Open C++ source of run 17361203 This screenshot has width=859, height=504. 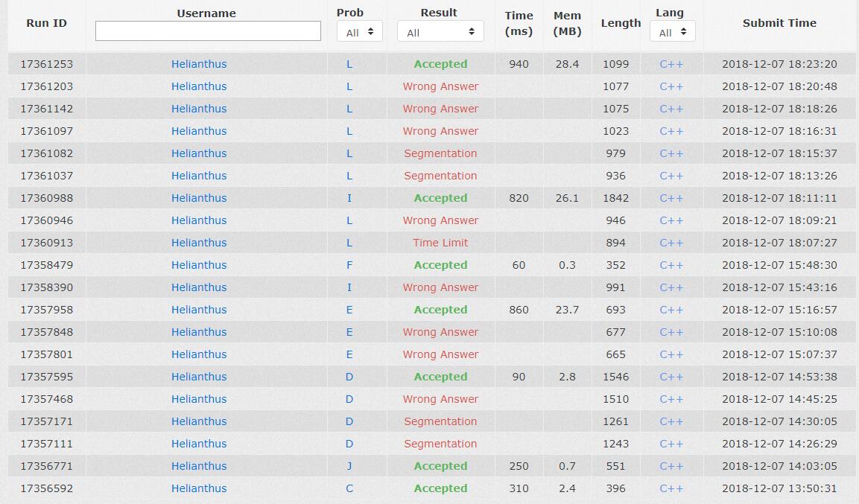[x=671, y=86]
